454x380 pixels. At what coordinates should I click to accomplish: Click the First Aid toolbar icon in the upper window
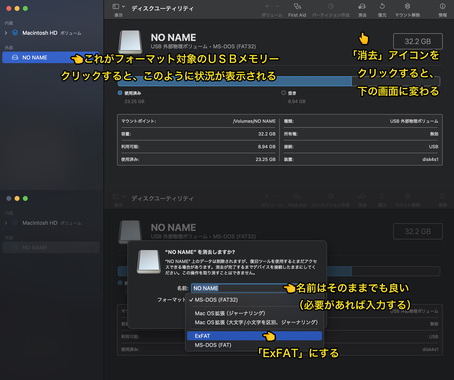click(x=297, y=6)
